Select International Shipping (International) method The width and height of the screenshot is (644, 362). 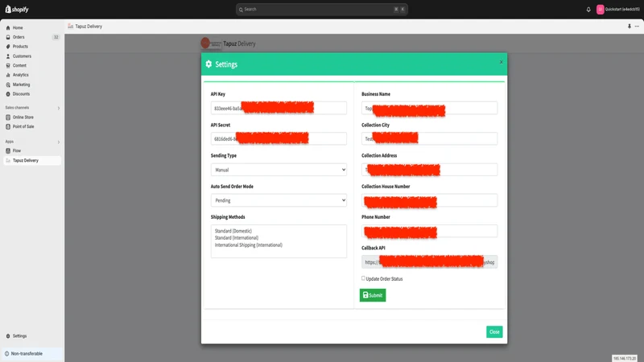(x=249, y=245)
